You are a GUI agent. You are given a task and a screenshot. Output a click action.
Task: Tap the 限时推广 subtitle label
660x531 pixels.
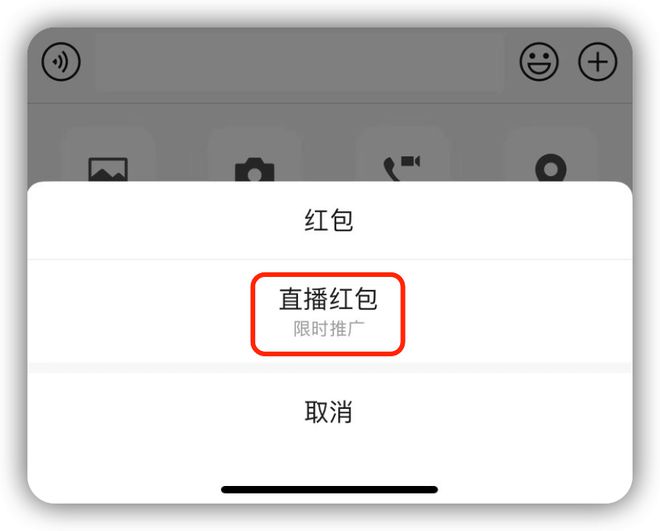(x=328, y=329)
